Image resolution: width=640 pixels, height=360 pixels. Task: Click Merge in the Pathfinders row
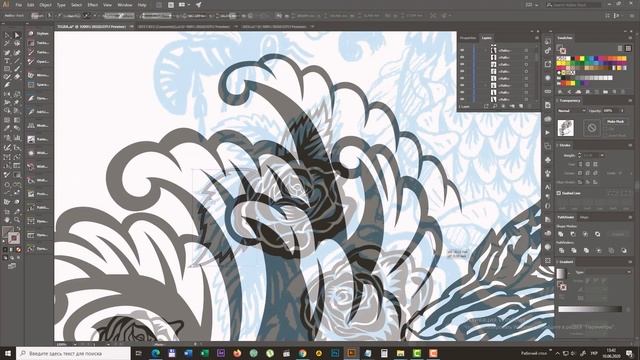click(x=586, y=250)
